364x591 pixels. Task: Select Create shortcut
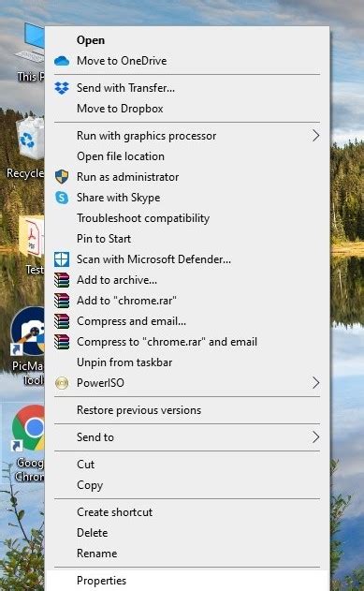tap(187, 512)
